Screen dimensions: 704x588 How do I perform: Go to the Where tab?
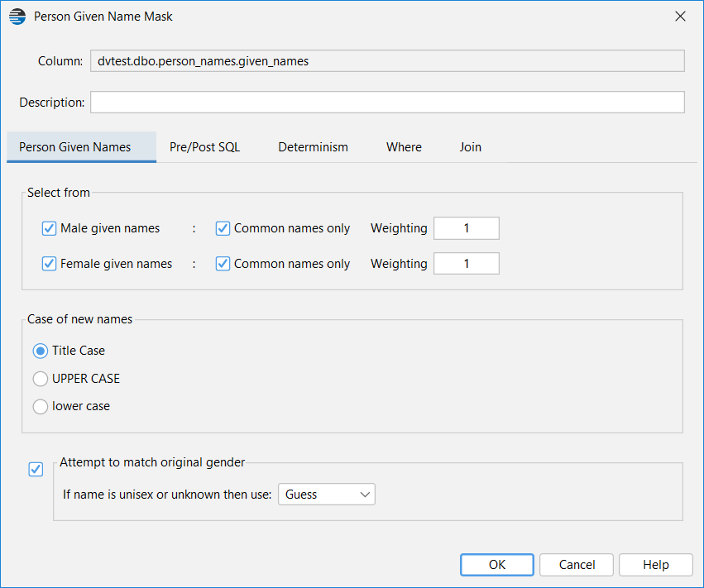point(404,147)
